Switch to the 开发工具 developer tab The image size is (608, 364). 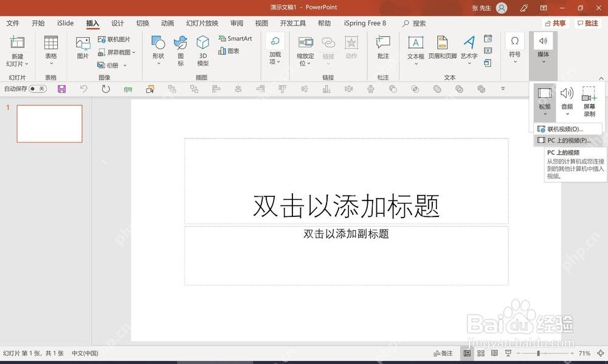pyautogui.click(x=293, y=23)
